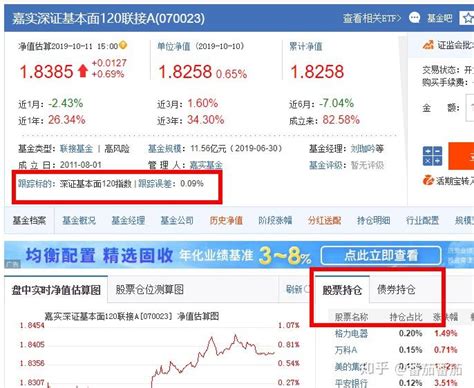Click the chat bubble icon beside 基金吧
This screenshot has width=474, height=388.
[414, 17]
